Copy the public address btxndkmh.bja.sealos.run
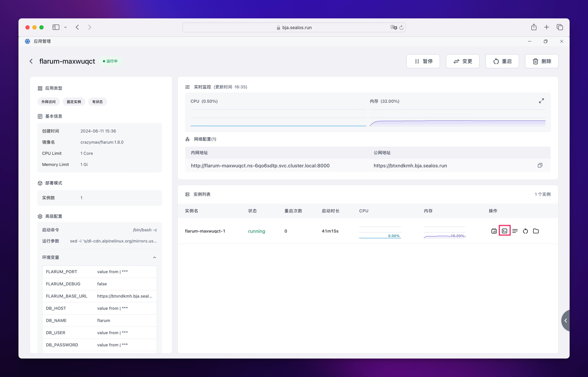The image size is (588, 377). coord(540,165)
